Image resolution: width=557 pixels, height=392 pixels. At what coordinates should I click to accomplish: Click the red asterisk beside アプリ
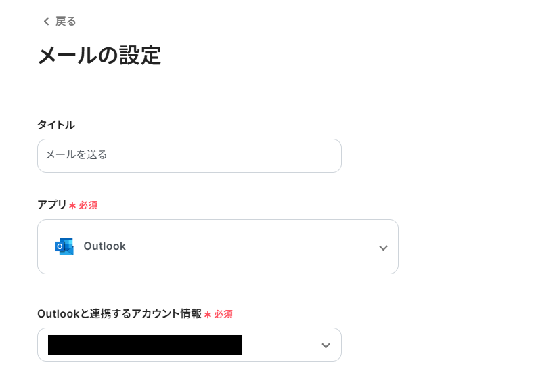[72, 206]
